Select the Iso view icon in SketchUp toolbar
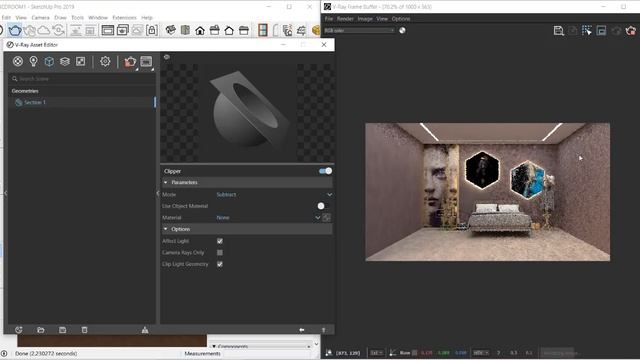Viewport: 640px width, 360px height. tap(171, 30)
